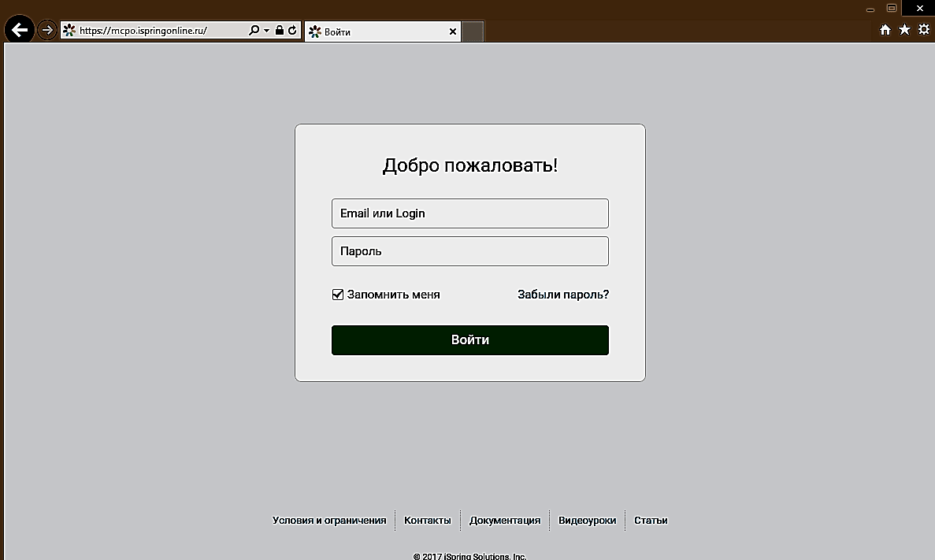Viewport: 935px width, 560px height.
Task: Open the Видеоуроки page
Action: (587, 520)
